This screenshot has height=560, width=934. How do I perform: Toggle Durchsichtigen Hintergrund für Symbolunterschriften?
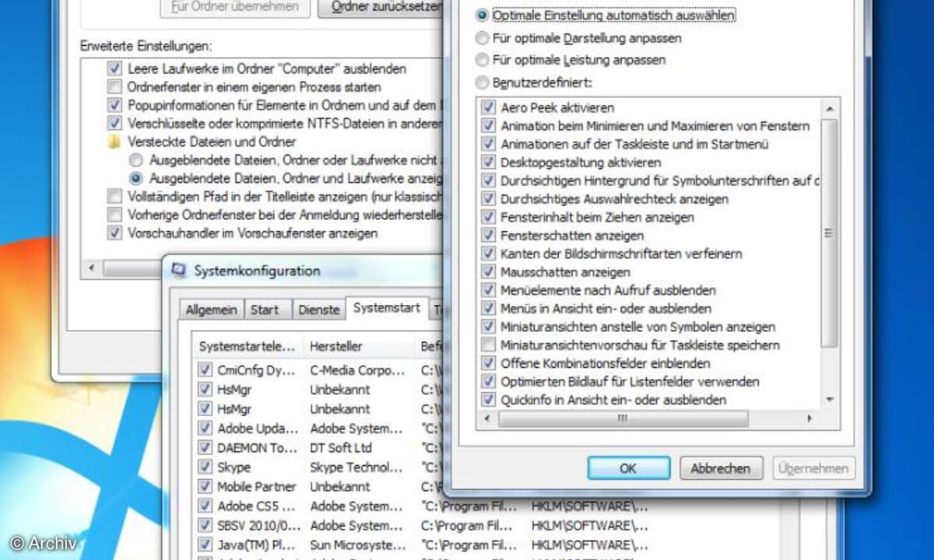click(488, 180)
